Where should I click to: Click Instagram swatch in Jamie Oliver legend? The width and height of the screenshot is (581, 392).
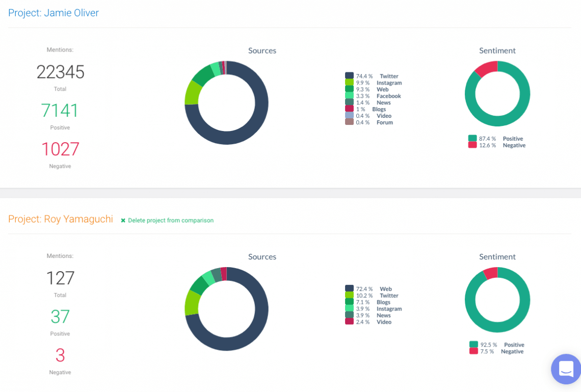pyautogui.click(x=349, y=82)
